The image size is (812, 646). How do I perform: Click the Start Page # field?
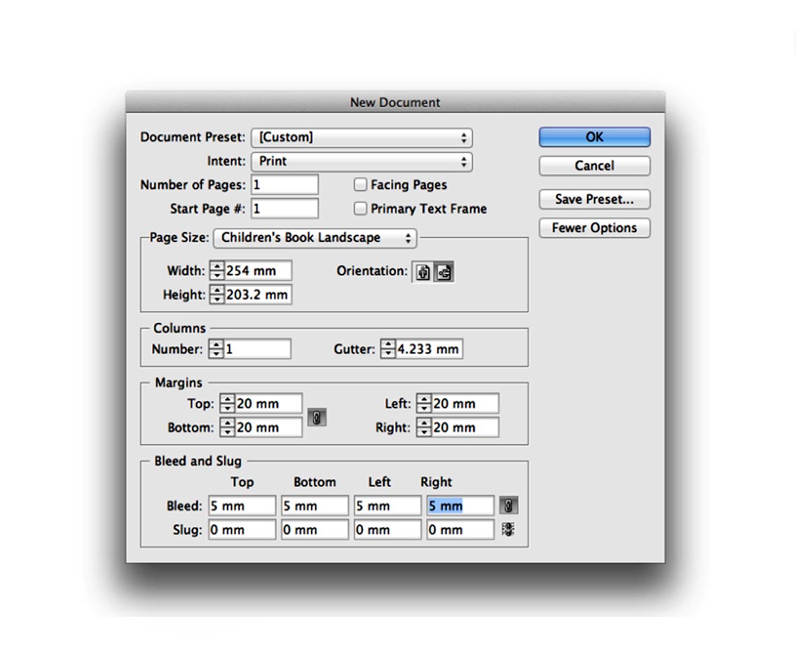click(285, 209)
